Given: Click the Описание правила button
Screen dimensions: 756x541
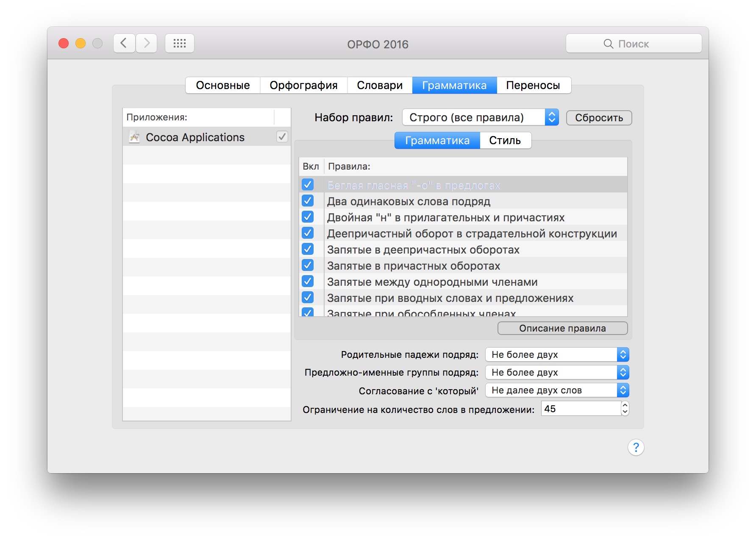Looking at the screenshot, I should pos(562,328).
